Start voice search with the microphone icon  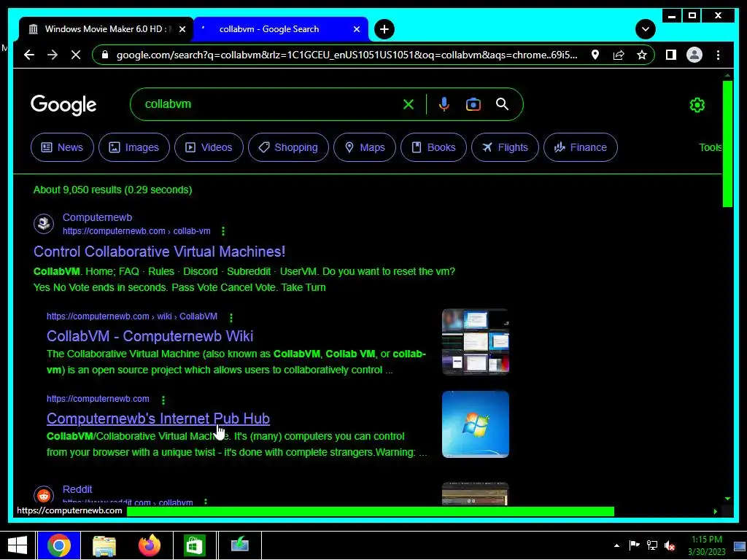444,104
